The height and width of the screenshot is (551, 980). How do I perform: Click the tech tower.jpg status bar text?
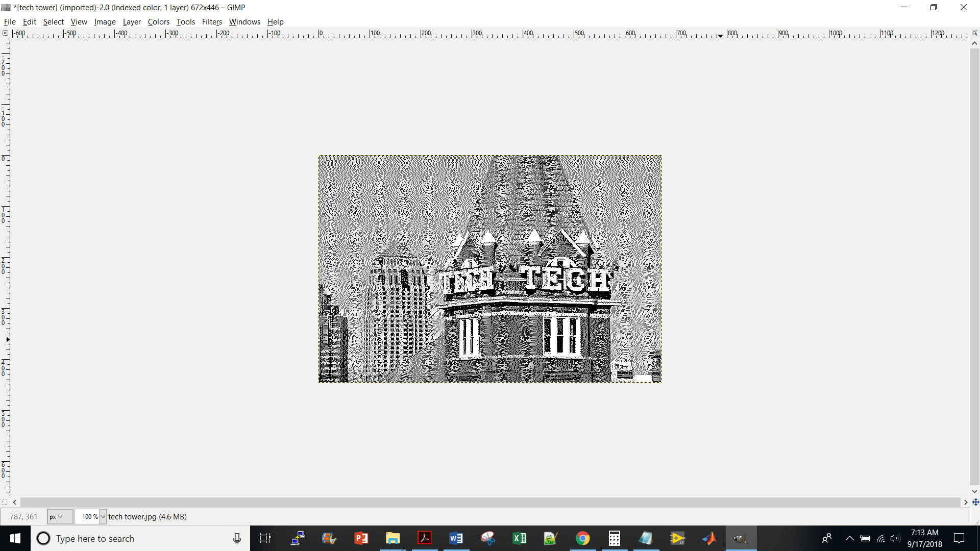tap(148, 517)
